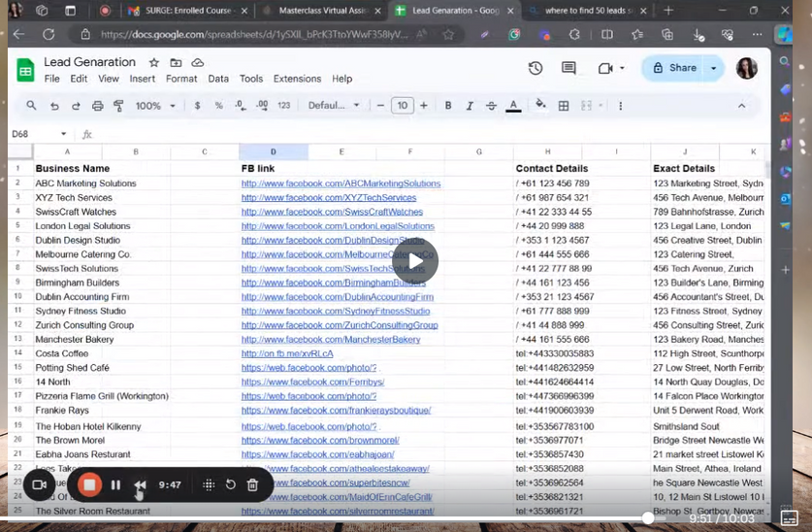Delete recording with trash icon
The image size is (812, 532).
tap(252, 484)
